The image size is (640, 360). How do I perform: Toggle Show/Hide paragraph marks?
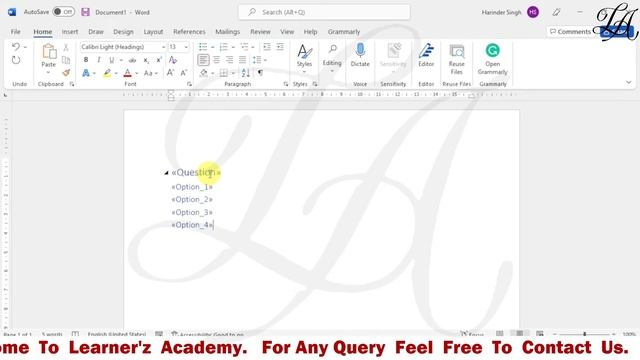pyautogui.click(x=260, y=73)
